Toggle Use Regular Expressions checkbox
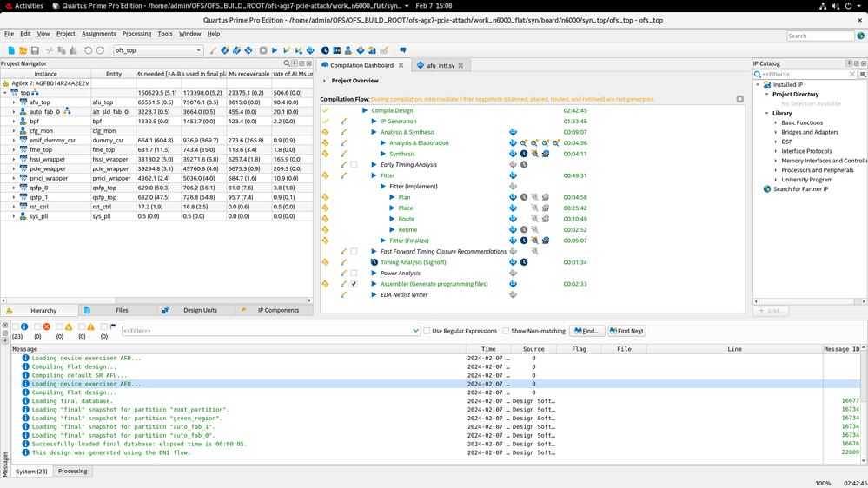This screenshot has height=488, width=868. [x=427, y=331]
